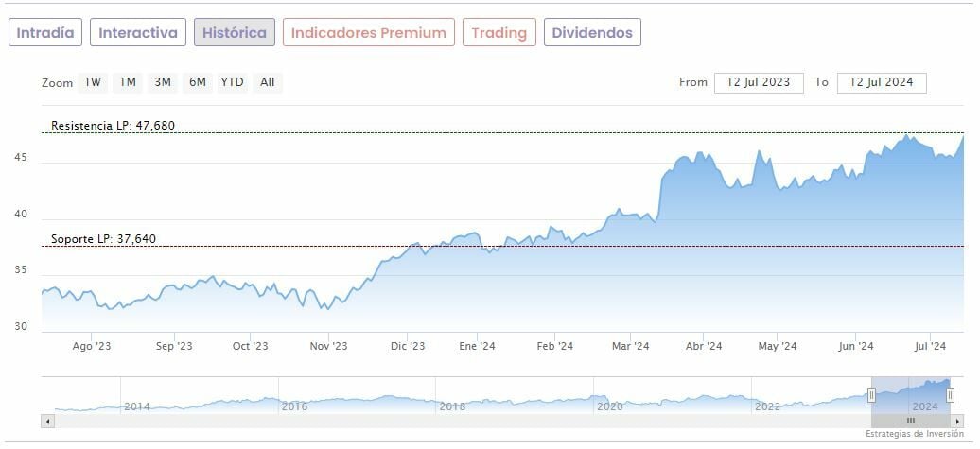Open the Indicadores Premium tab
This screenshot has width=980, height=449.
tap(368, 32)
